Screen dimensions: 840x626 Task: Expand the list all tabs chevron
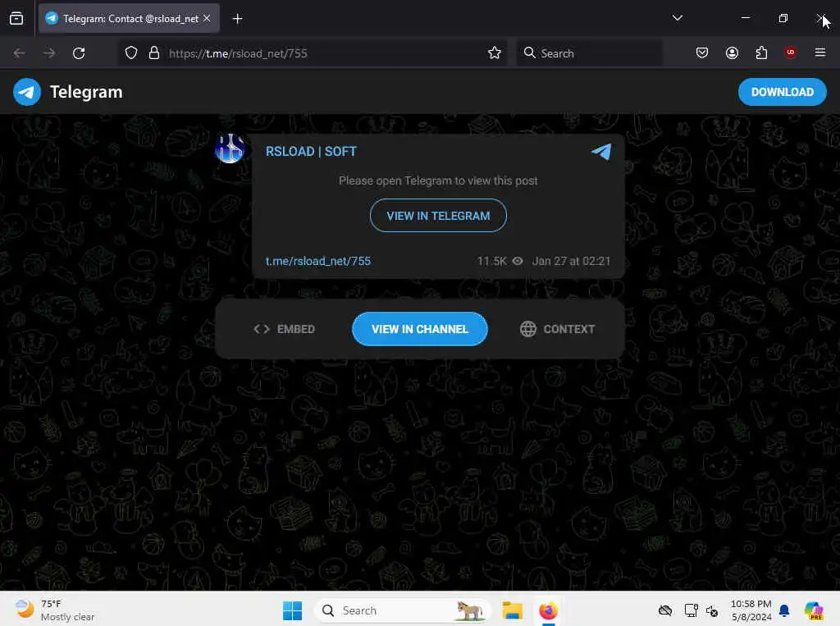point(677,18)
